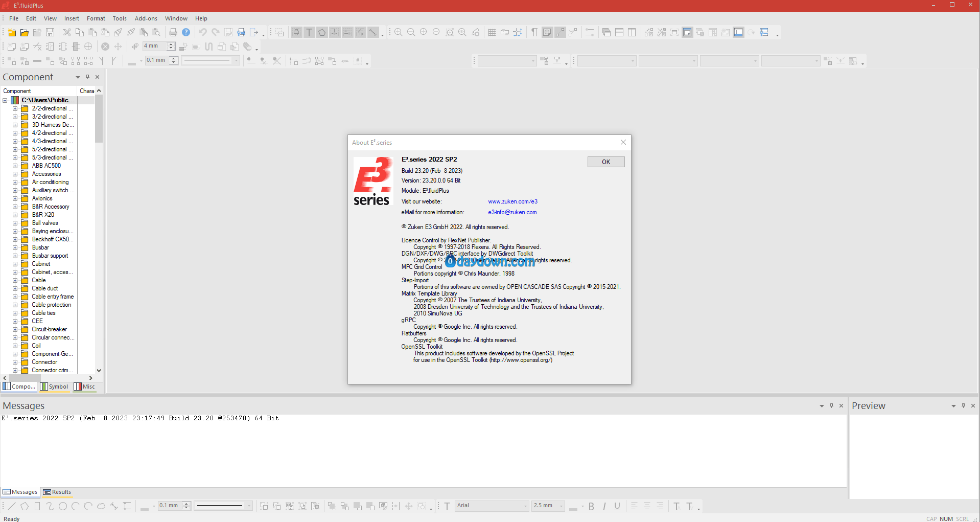Toggle Italic text formatting
Screen dimensions: 980x522
tap(604, 506)
